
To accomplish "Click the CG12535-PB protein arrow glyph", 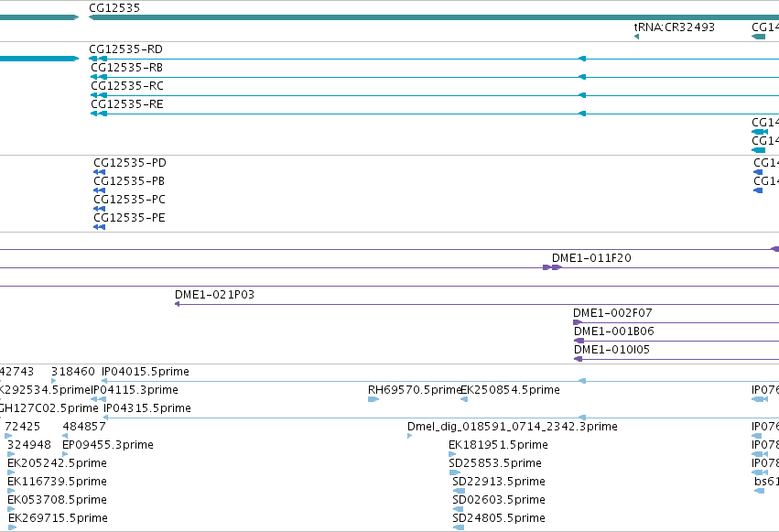I will click(x=100, y=190).
